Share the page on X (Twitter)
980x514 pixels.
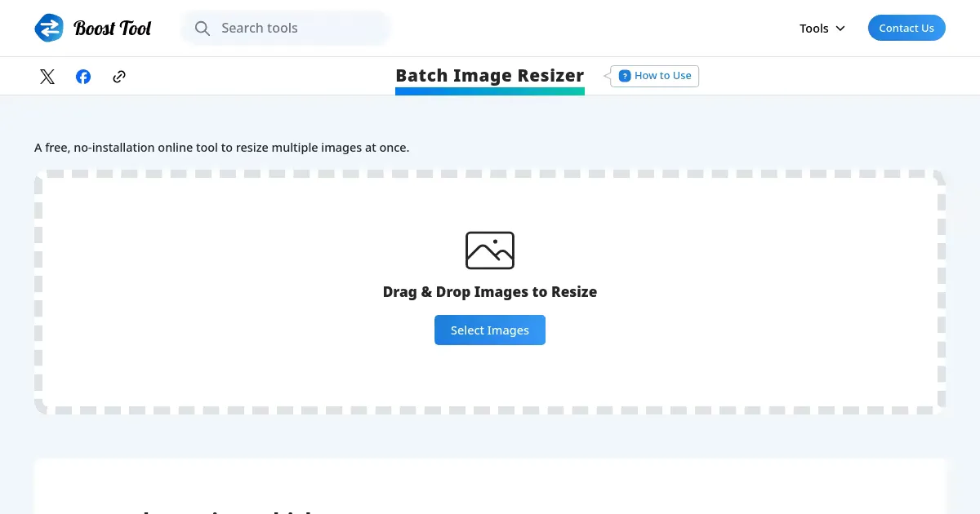pos(47,77)
